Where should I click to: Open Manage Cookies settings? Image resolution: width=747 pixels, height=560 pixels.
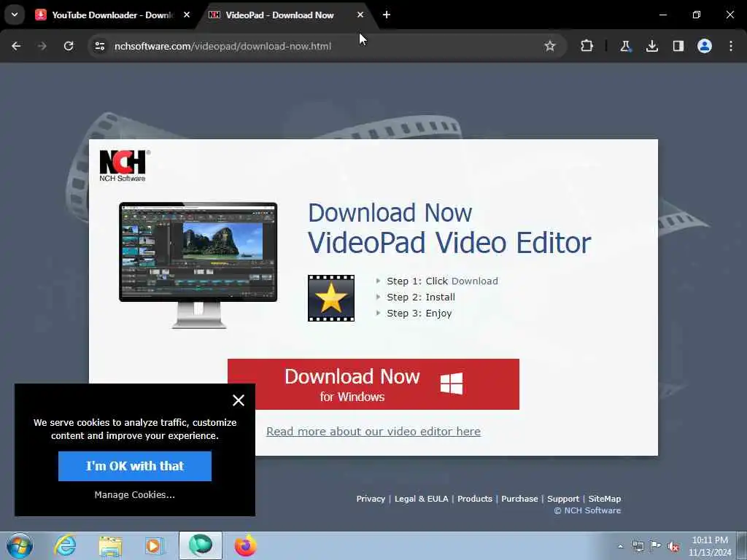135,495
